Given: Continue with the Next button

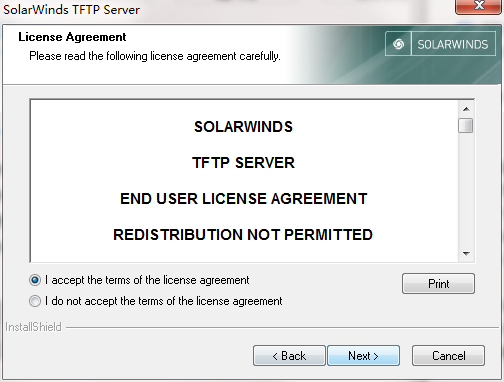Looking at the screenshot, I should (363, 356).
